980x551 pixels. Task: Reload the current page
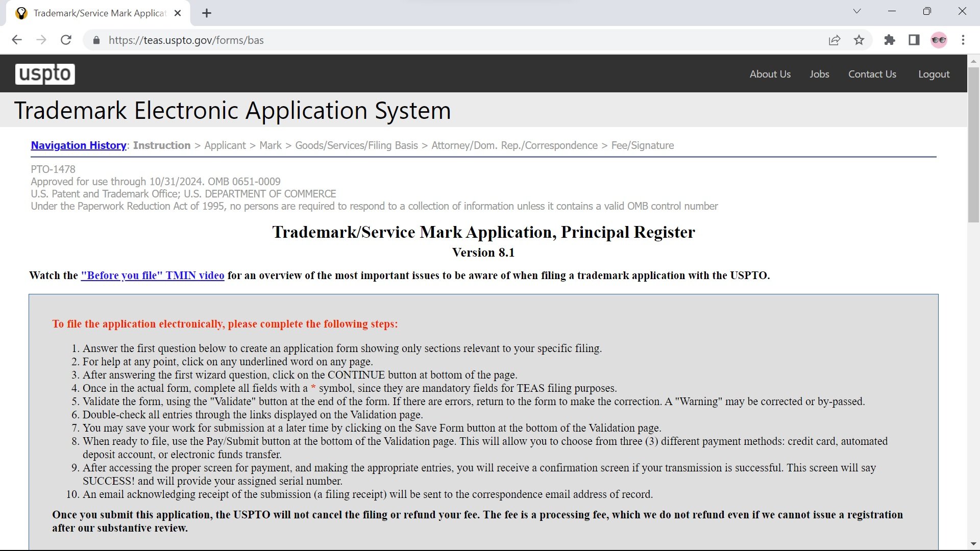point(66,40)
